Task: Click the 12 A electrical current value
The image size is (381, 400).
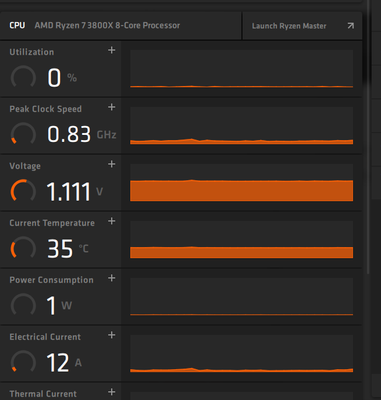Action: pos(64,362)
